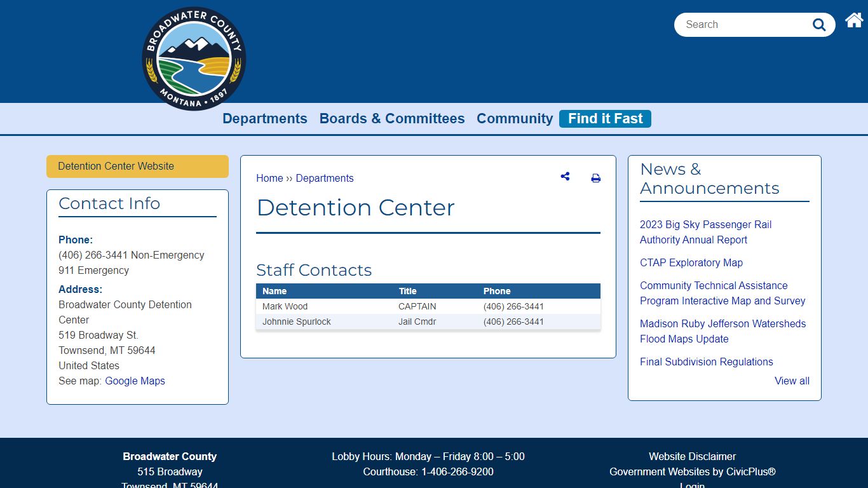Click the Broadwater County seal logo

[x=194, y=59]
